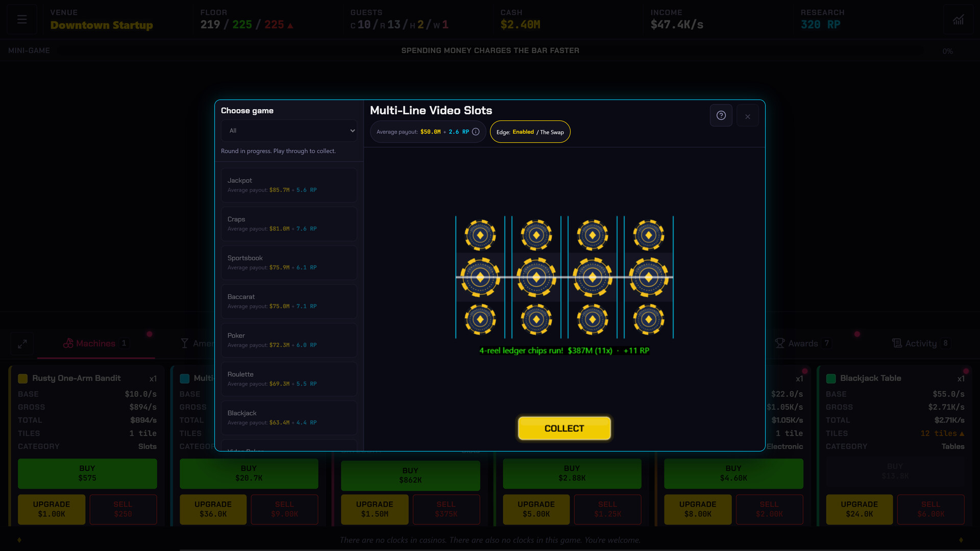The height and width of the screenshot is (551, 980).
Task: Click the SELL $2.00K button
Action: pos(769,509)
